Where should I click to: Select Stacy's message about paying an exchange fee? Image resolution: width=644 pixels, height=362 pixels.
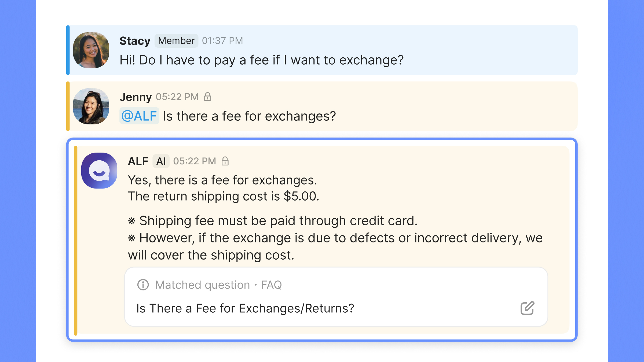coord(261,60)
